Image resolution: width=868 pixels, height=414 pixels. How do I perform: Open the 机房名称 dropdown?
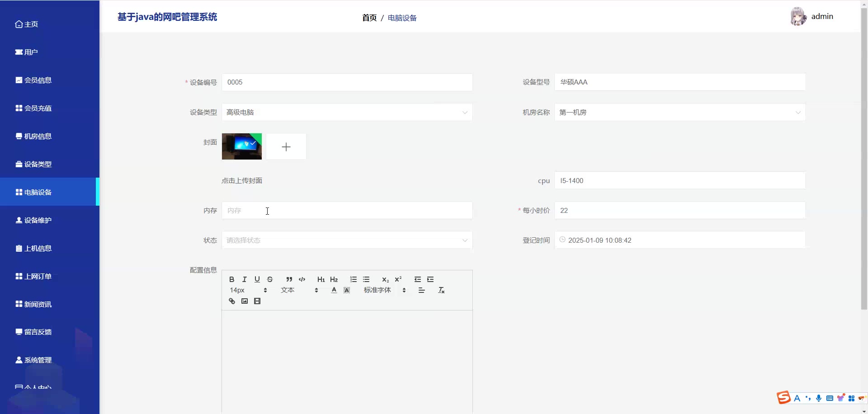point(679,113)
